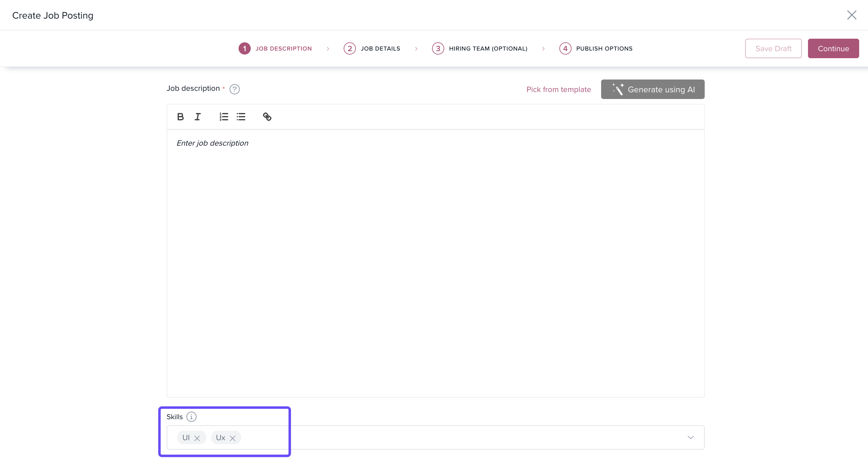The image size is (868, 474).
Task: Go to Hiring Team (Optional) step
Action: [x=480, y=48]
